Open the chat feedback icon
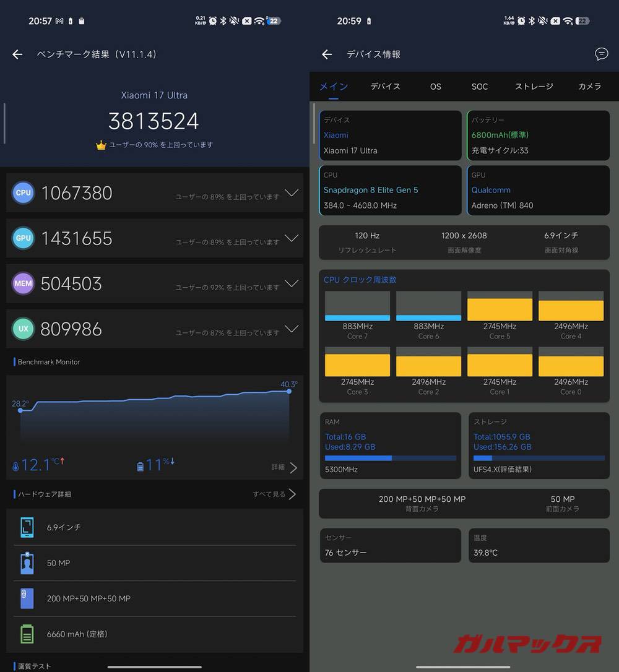The height and width of the screenshot is (672, 619). pos(602,54)
